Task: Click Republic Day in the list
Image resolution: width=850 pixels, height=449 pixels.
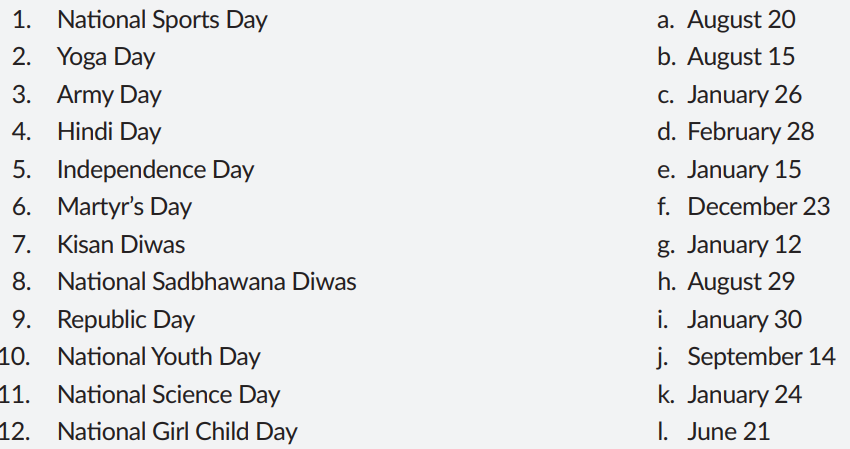Action: coord(126,320)
